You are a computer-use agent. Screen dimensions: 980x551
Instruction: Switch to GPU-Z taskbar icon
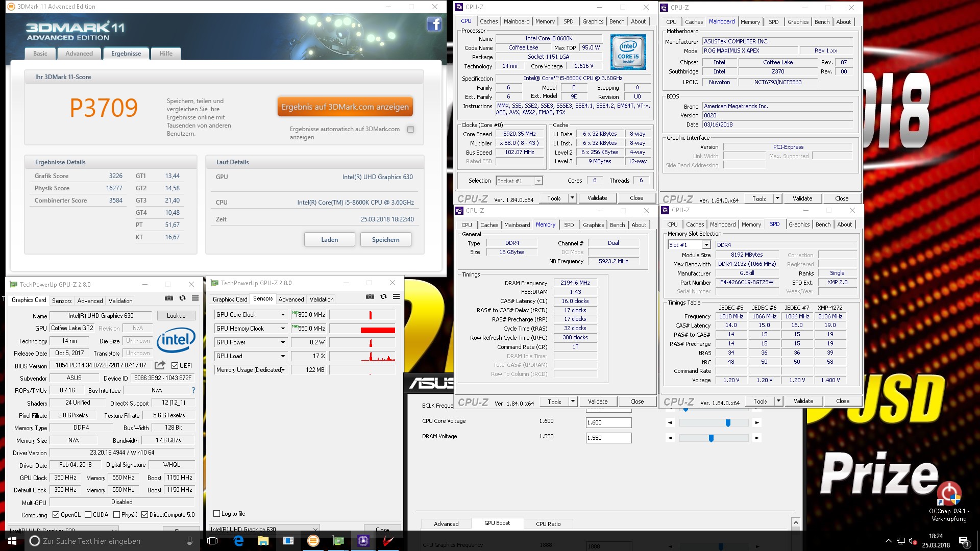coord(338,541)
